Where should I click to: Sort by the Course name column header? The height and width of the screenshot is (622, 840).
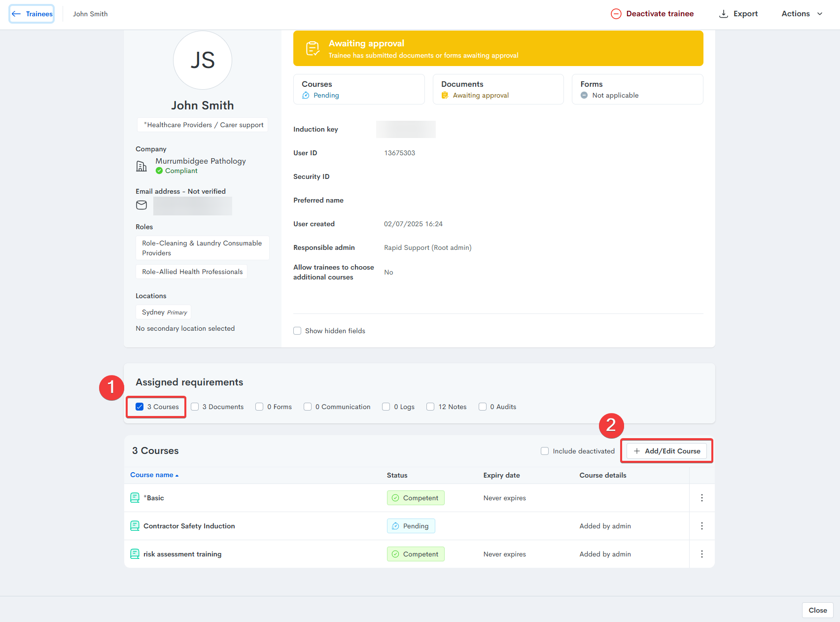pyautogui.click(x=152, y=475)
